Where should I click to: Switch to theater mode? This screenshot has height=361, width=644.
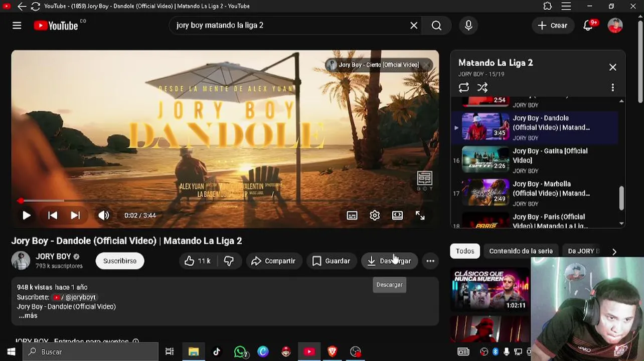pos(397,216)
